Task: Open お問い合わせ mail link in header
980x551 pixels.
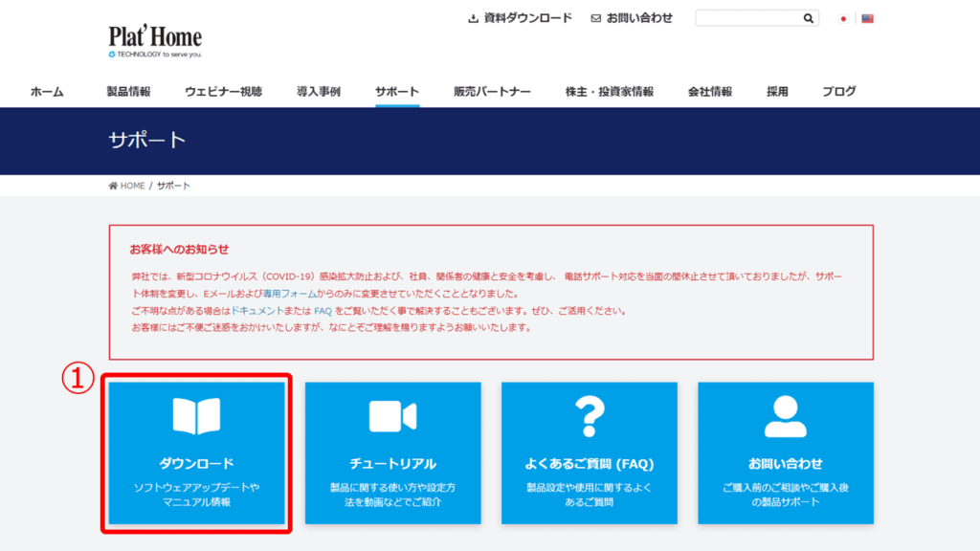Action: tap(632, 18)
